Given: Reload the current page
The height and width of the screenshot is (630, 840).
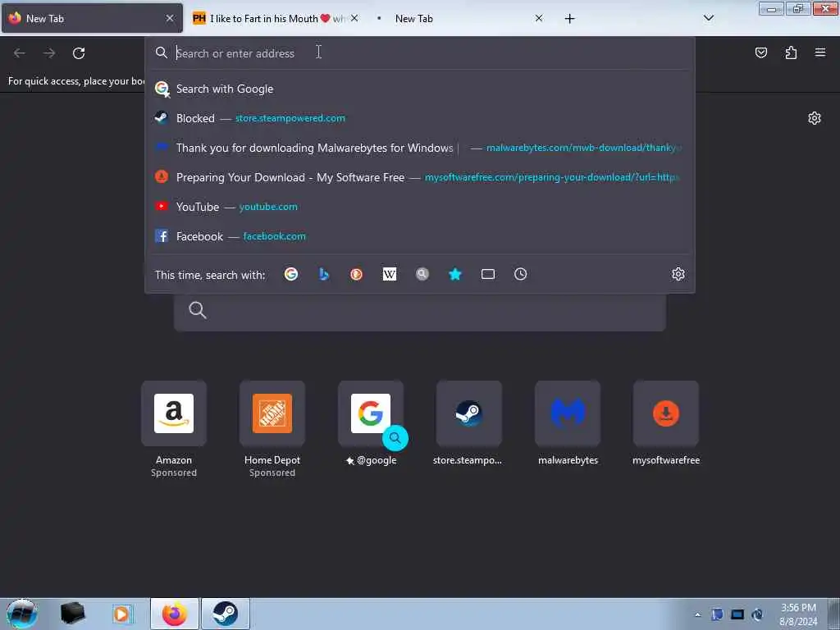Looking at the screenshot, I should 79,53.
